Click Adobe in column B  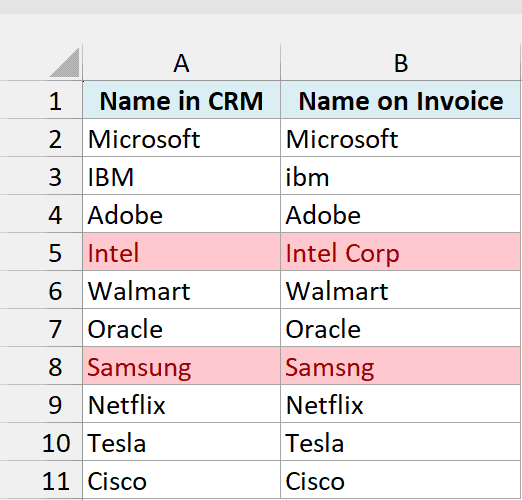[x=400, y=214]
